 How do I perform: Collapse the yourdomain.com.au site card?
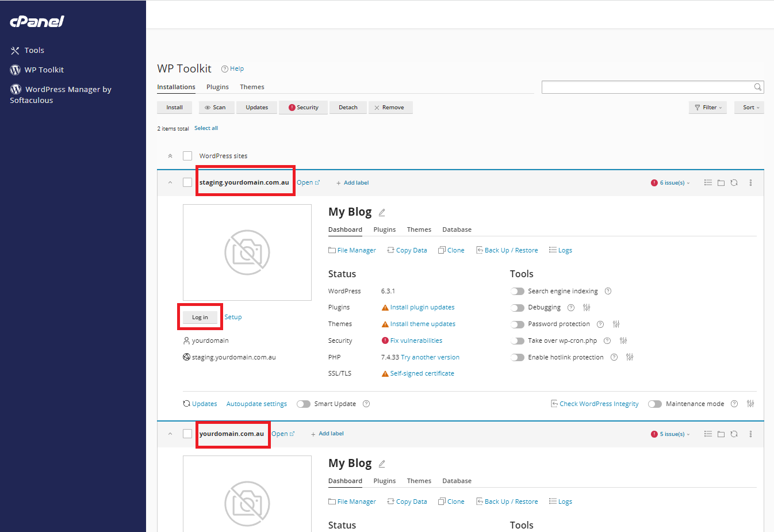click(x=170, y=434)
